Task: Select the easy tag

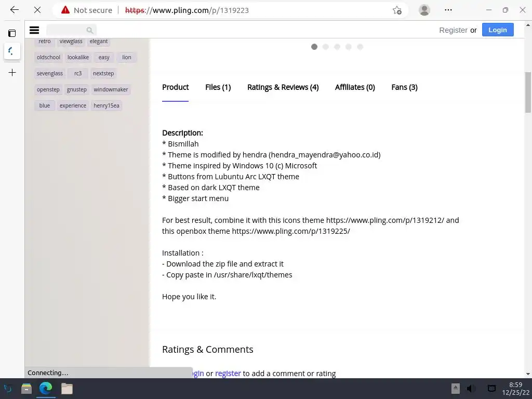Action: [104, 57]
